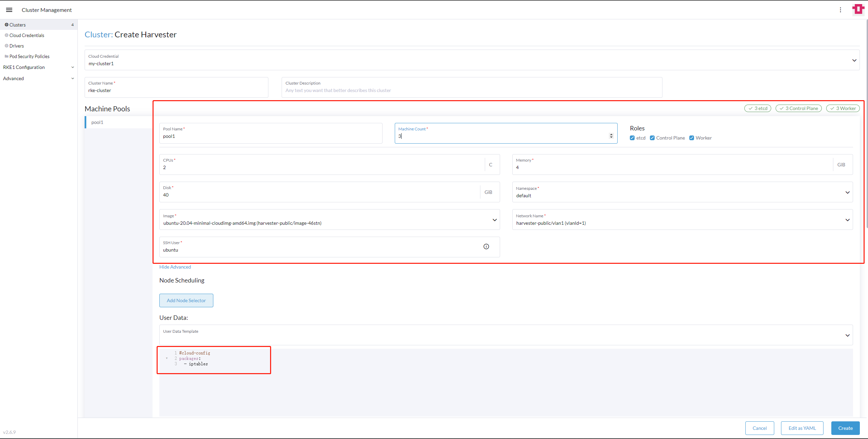Select the pool1 machine pool tab
868x439 pixels.
point(119,122)
